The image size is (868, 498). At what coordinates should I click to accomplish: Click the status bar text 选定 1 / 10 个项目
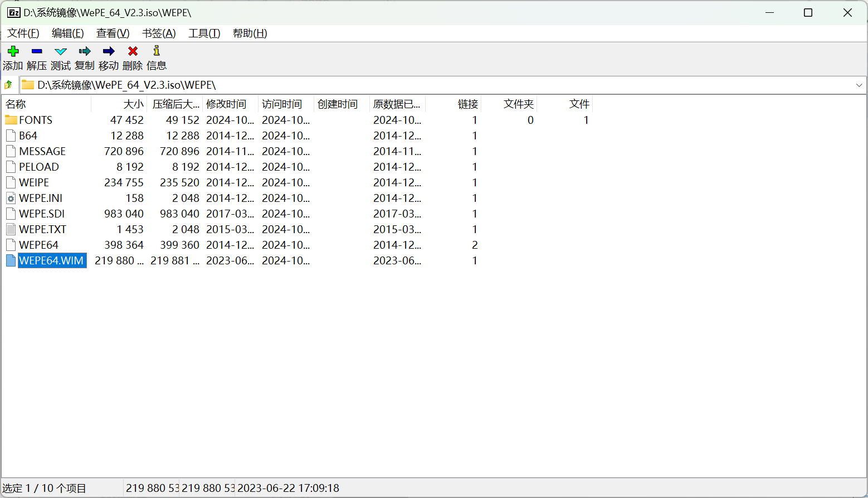[x=45, y=488]
